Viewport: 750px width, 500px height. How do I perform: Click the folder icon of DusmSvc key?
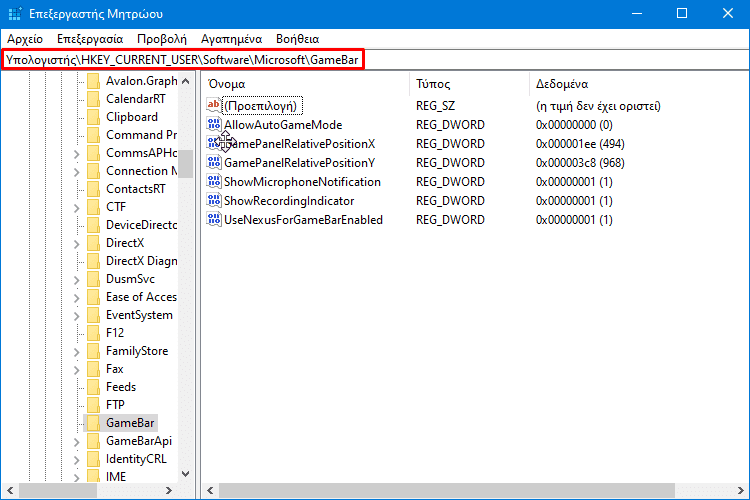pos(93,278)
